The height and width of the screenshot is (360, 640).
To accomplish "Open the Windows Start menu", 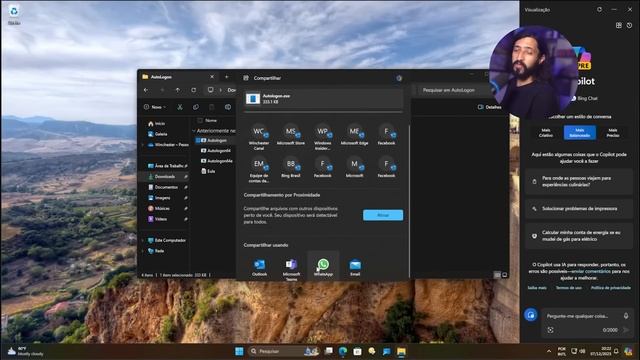I will [x=239, y=351].
